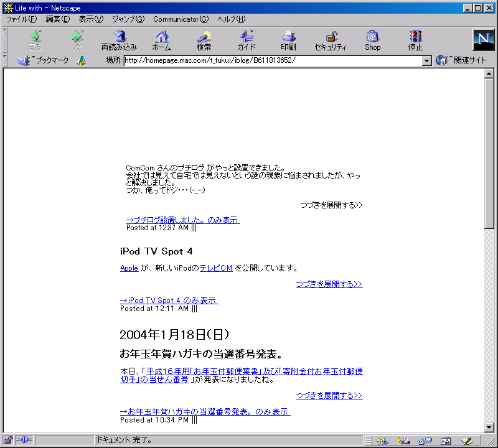Open Composer from the component bar
Image resolution: width=498 pixels, height=448 pixels.
[x=467, y=441]
